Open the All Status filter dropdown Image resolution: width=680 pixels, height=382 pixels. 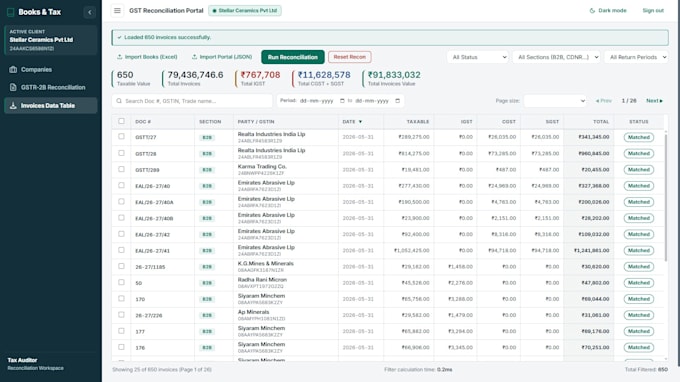coord(477,57)
